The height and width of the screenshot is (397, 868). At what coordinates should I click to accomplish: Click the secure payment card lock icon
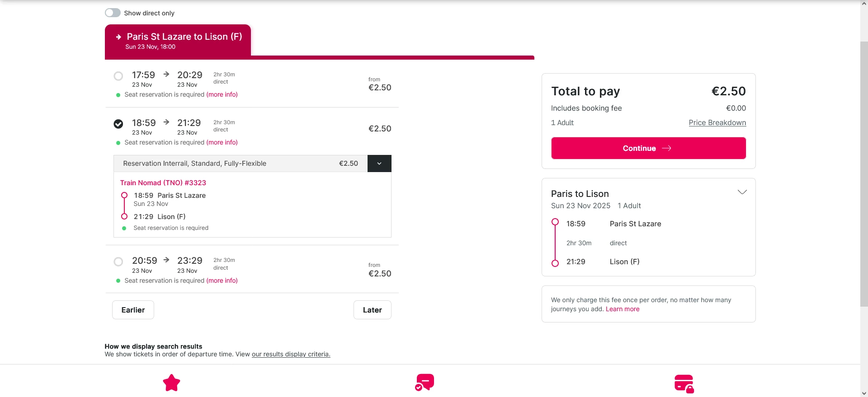(684, 383)
